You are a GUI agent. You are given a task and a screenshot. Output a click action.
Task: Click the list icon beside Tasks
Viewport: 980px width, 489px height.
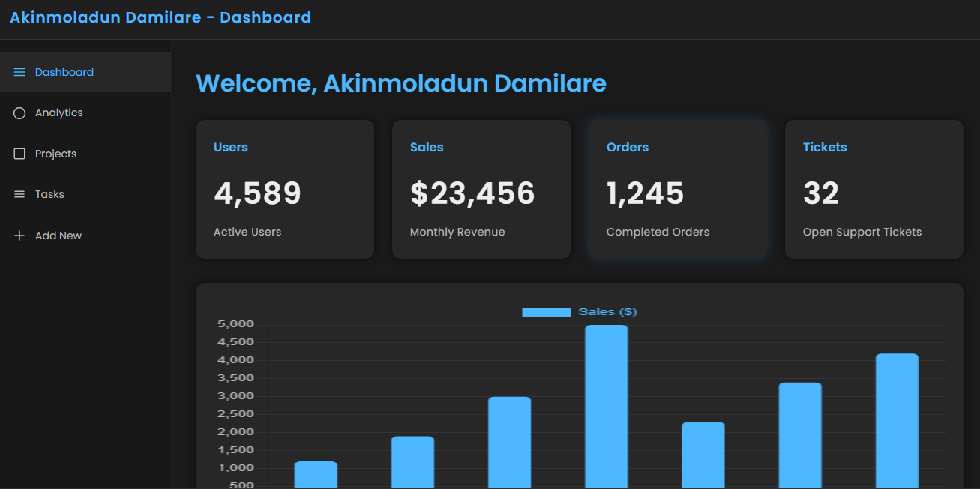19,194
